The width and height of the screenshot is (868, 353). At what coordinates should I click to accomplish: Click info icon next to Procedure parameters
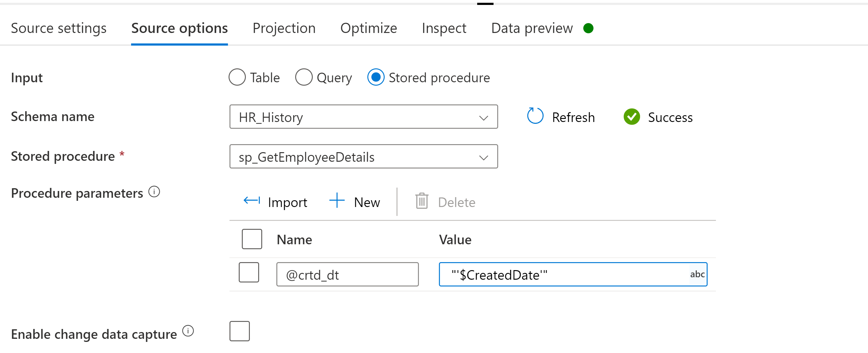coord(154,192)
